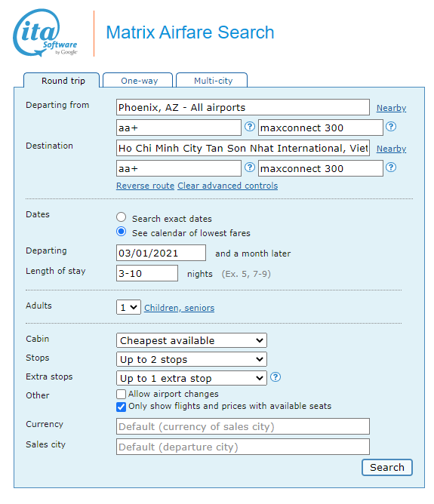This screenshot has height=504, width=434.
Task: Open help icon beside departure maxconnect field
Action: click(x=391, y=127)
